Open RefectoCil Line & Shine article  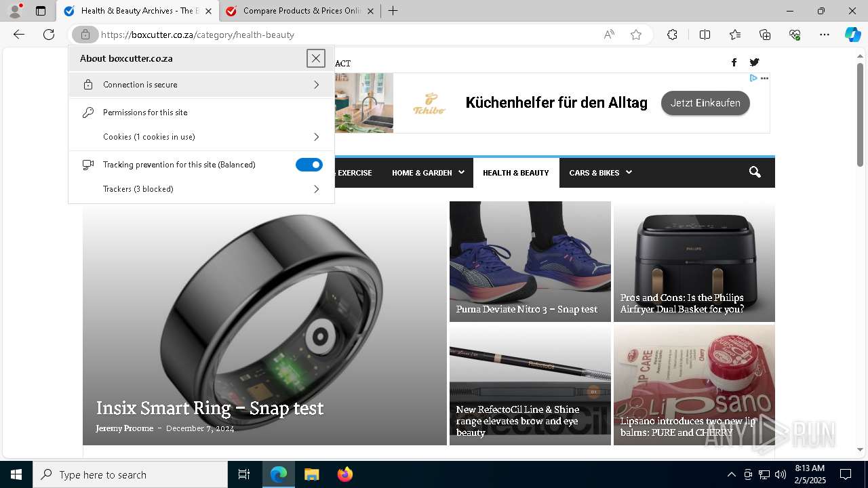pos(518,420)
